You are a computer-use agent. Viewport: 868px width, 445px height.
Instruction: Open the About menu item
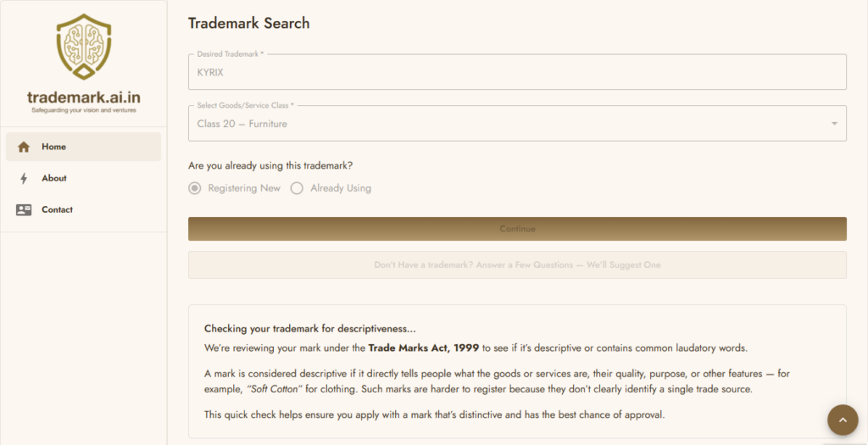[x=84, y=178]
